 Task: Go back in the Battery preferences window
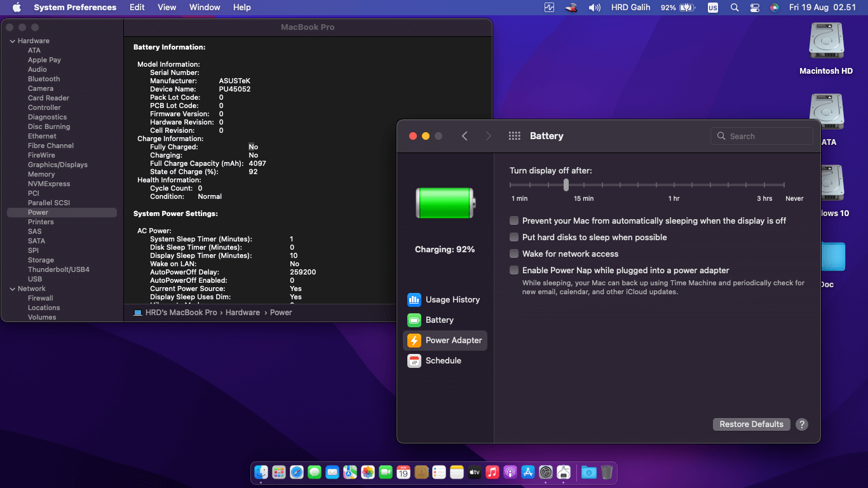click(x=465, y=136)
